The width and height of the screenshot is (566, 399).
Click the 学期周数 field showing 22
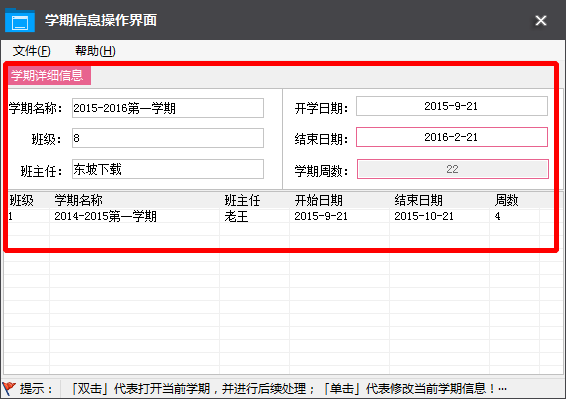[453, 169]
